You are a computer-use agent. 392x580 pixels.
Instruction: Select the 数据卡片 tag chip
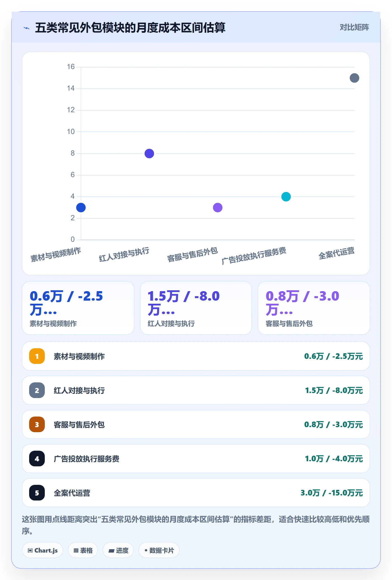click(159, 550)
